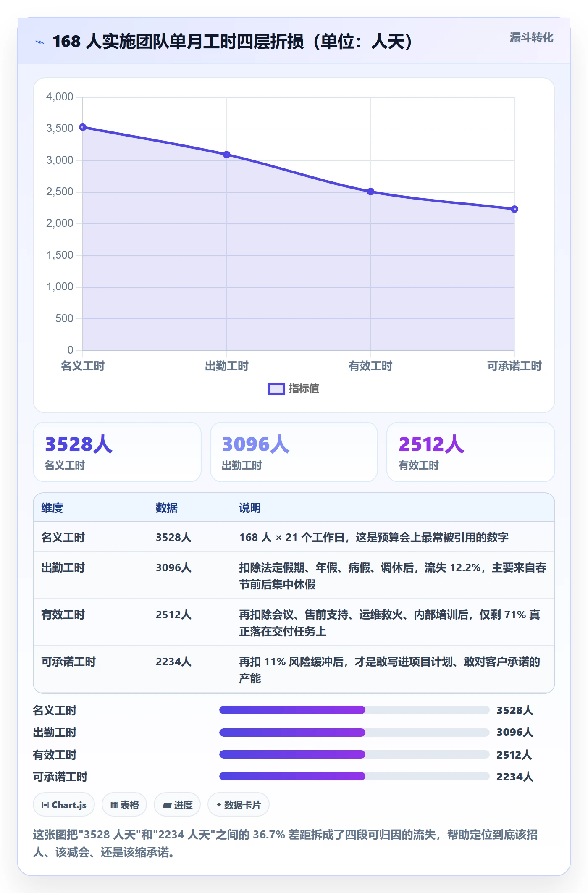Select the 出勤工时 point on the line chart
This screenshot has width=588, height=893.
pyautogui.click(x=227, y=155)
